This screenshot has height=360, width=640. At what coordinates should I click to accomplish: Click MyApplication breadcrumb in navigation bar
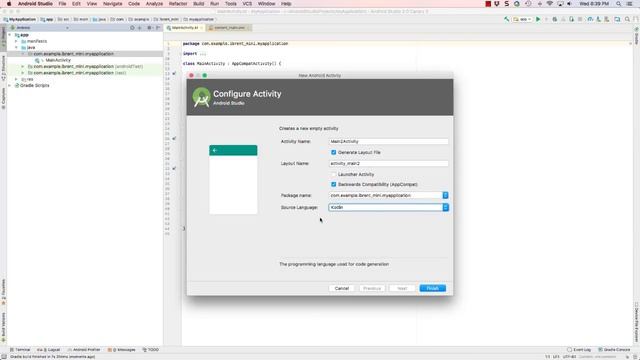point(20,19)
